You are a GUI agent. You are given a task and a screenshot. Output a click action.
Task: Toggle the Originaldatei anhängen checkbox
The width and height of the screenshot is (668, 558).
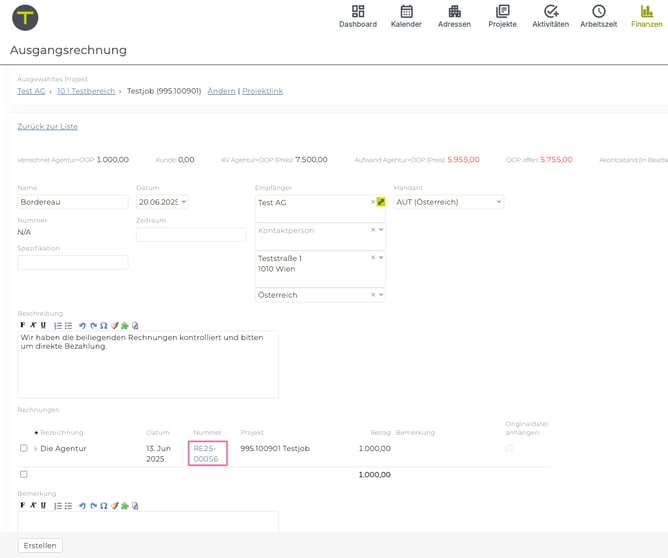(509, 448)
